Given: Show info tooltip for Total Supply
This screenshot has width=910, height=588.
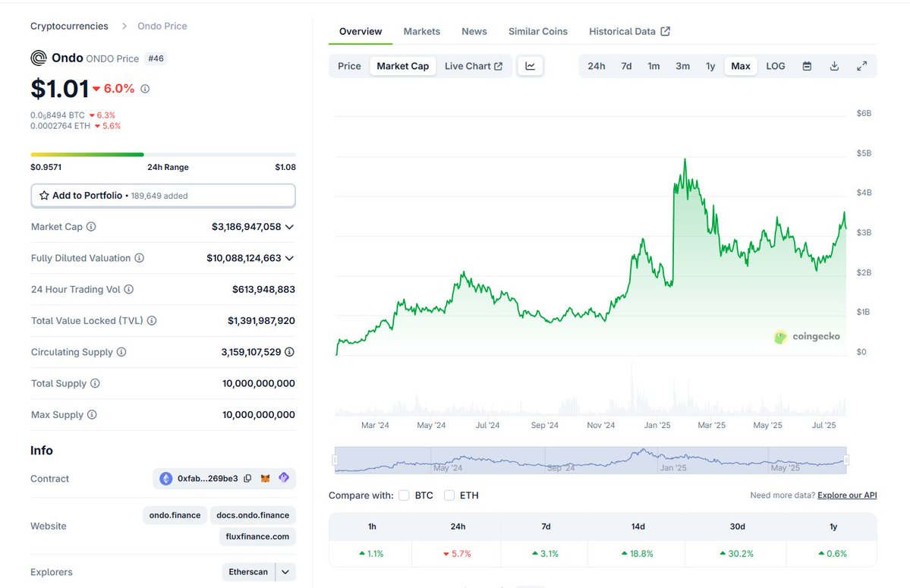Looking at the screenshot, I should pos(95,383).
